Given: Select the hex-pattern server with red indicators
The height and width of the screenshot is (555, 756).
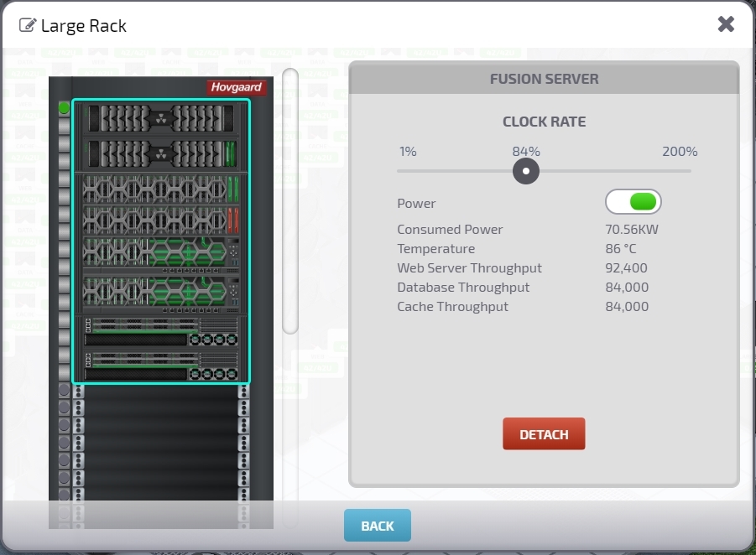Looking at the screenshot, I should tap(161, 220).
